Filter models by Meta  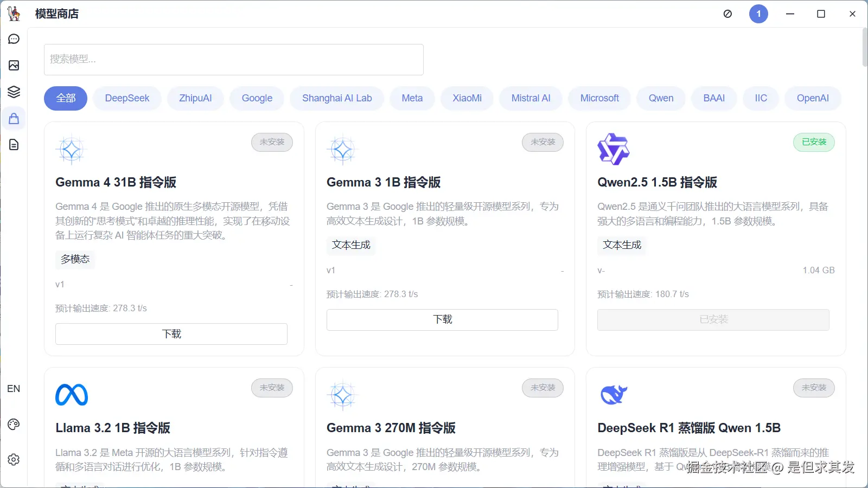click(x=412, y=98)
